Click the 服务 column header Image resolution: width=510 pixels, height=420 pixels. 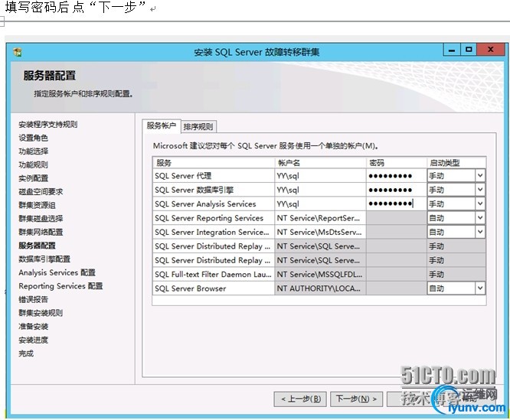(x=214, y=163)
